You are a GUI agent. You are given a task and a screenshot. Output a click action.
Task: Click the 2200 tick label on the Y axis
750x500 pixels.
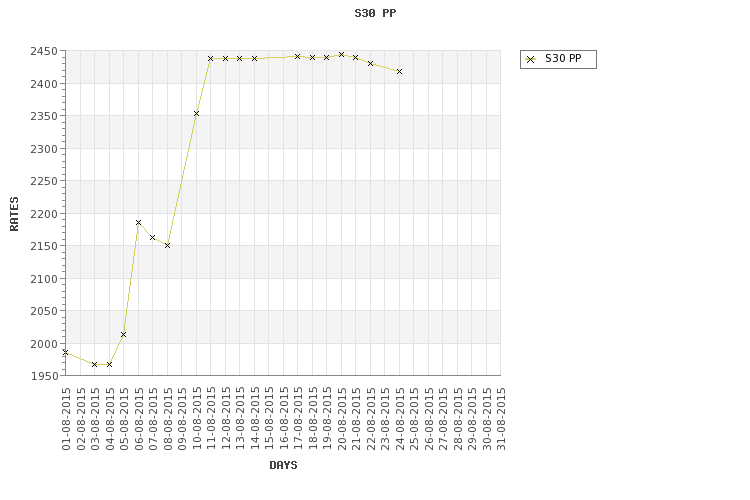44,214
